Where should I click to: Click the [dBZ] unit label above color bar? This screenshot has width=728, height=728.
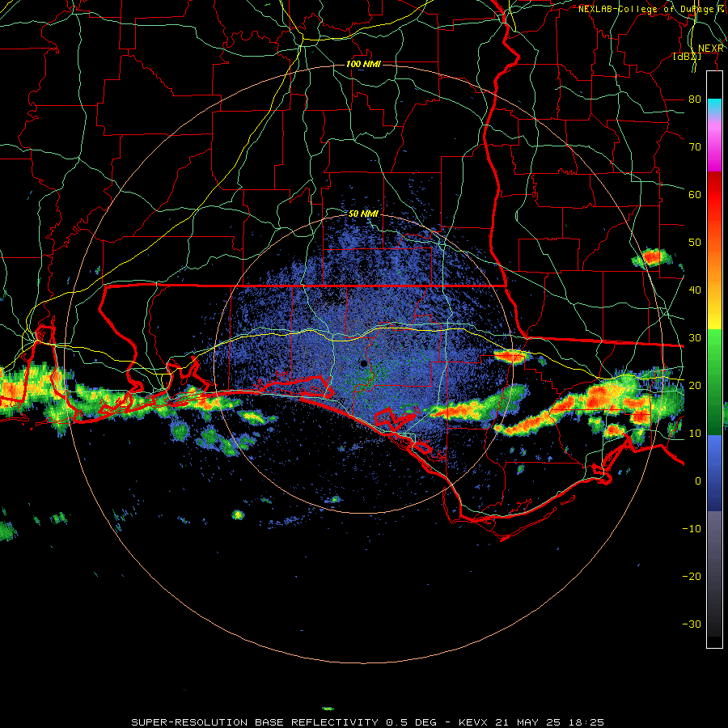(687, 57)
